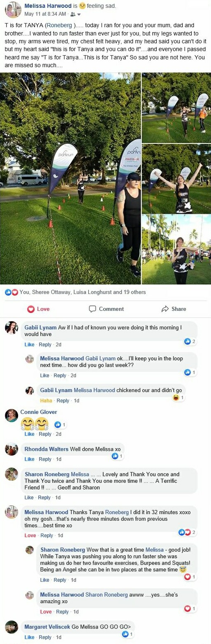
Task: View the like count icon on Gabii Lynam's comment
Action: pos(190,341)
